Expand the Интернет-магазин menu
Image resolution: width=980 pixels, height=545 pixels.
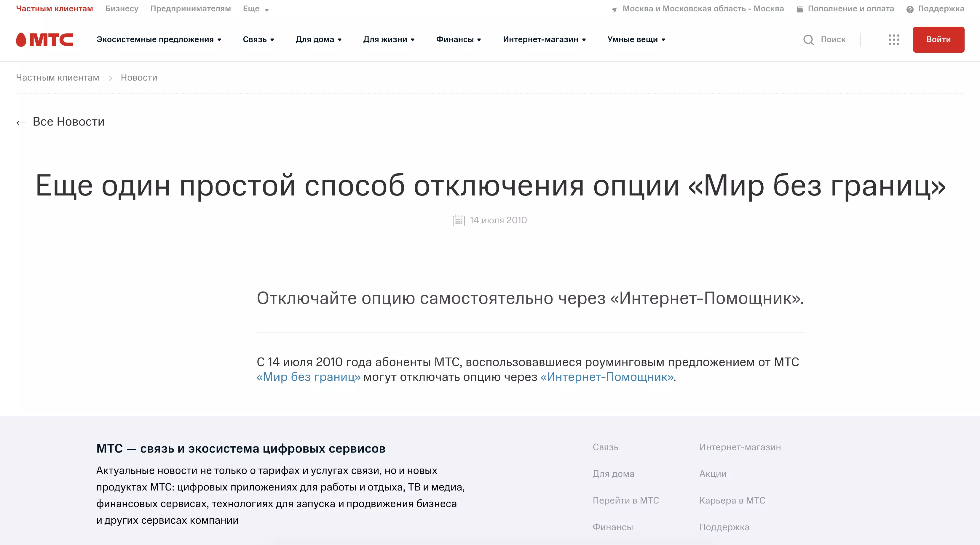(x=545, y=39)
